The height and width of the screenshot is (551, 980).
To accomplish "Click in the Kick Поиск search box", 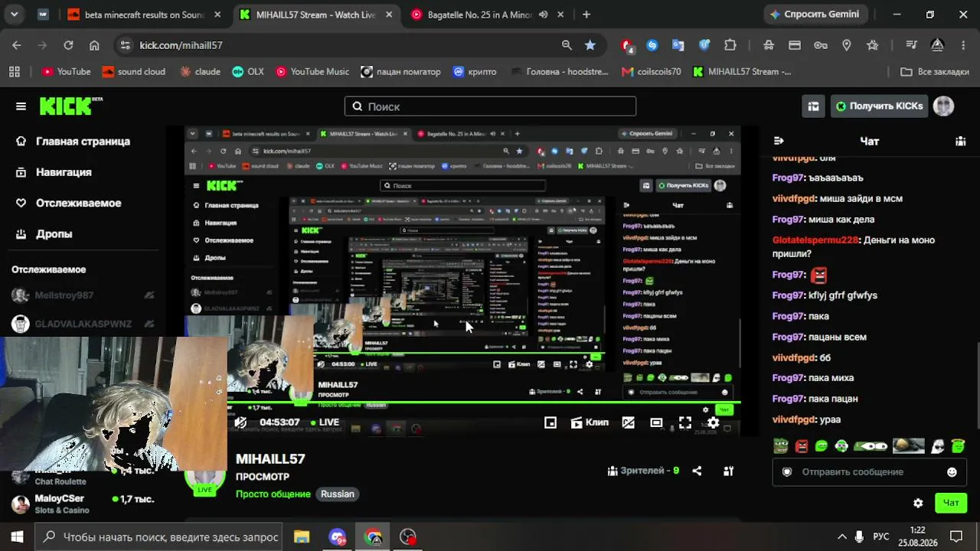I will tap(490, 106).
